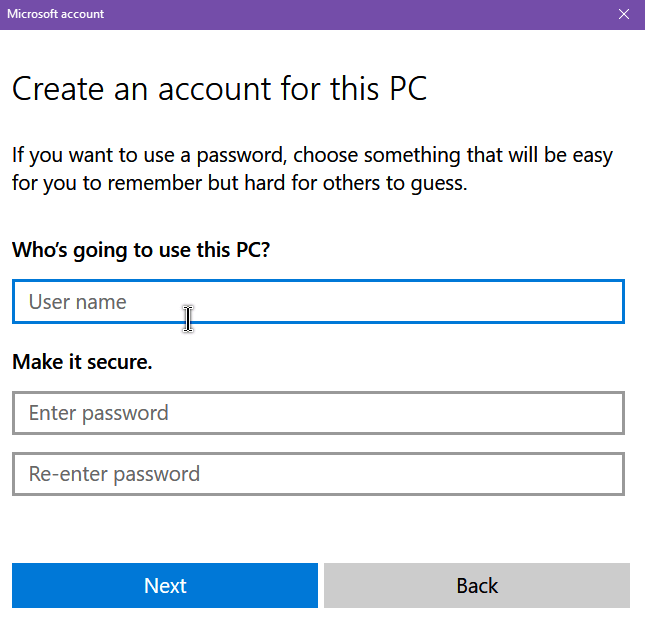The width and height of the screenshot is (645, 630).
Task: Dismiss the dialog with the X icon
Action: (x=624, y=14)
